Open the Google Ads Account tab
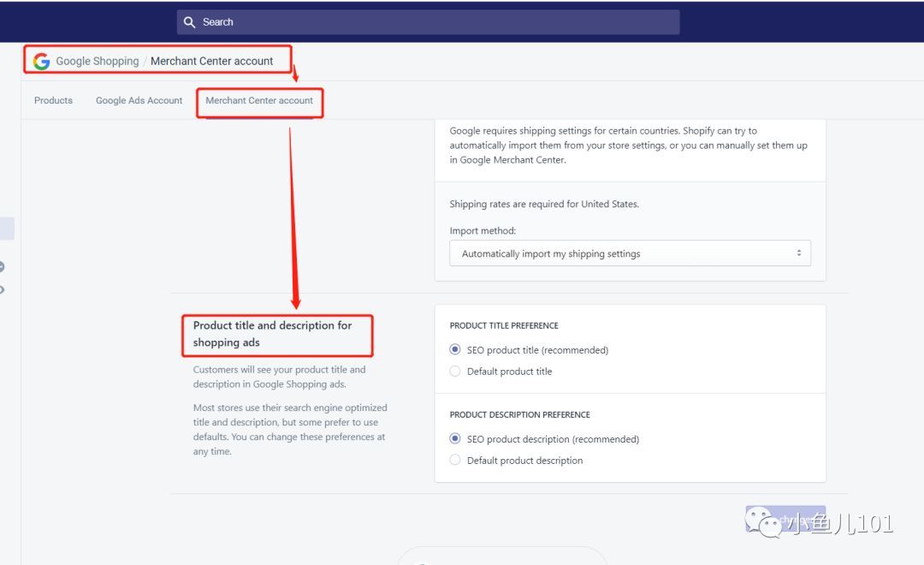The width and height of the screenshot is (924, 565). pyautogui.click(x=139, y=100)
